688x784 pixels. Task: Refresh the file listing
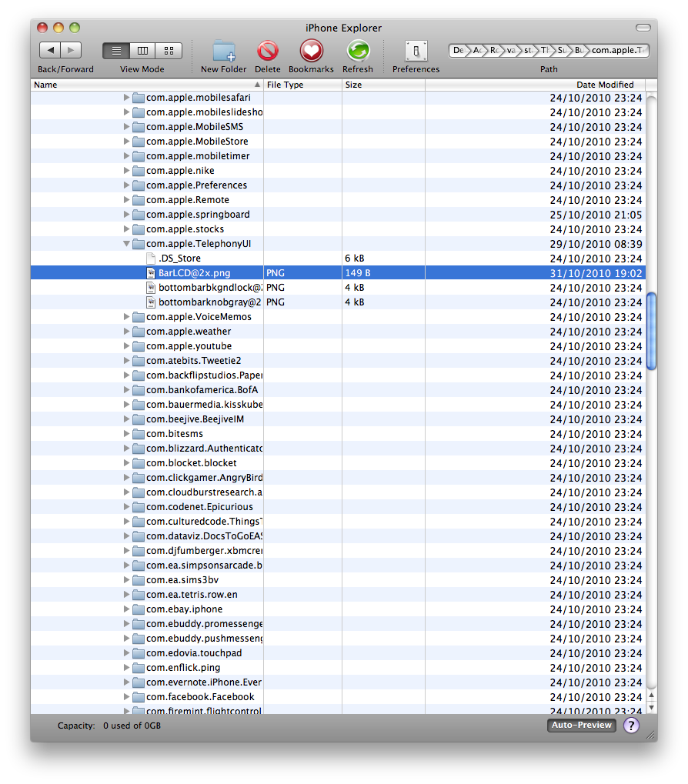pyautogui.click(x=358, y=51)
